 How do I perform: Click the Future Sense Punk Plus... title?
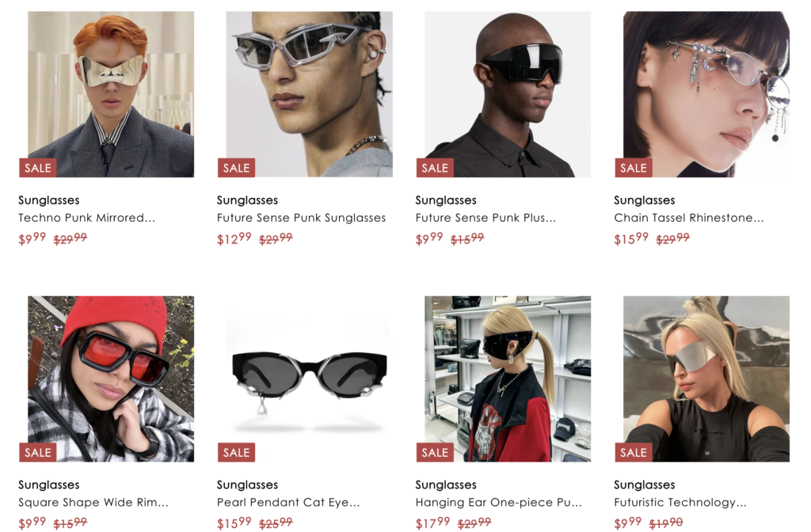click(485, 218)
